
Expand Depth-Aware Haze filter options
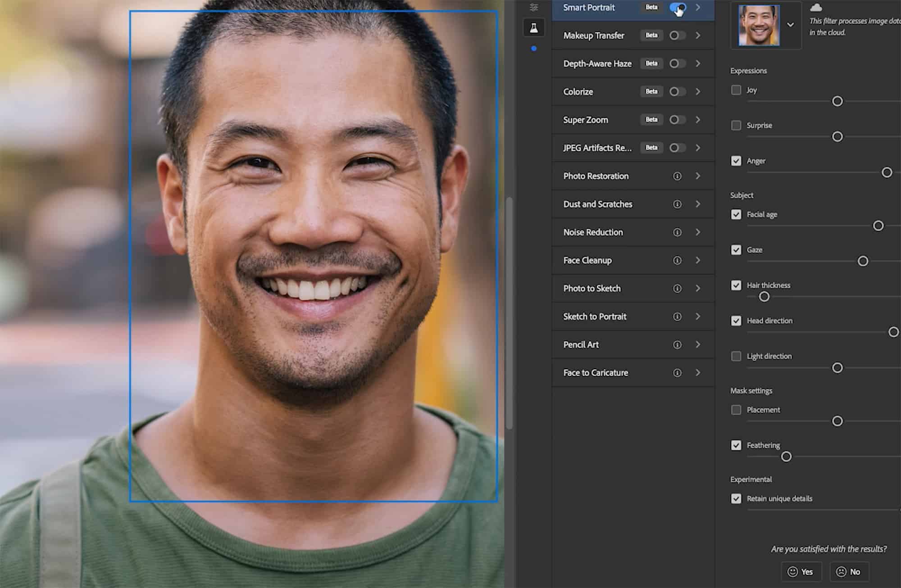click(699, 63)
